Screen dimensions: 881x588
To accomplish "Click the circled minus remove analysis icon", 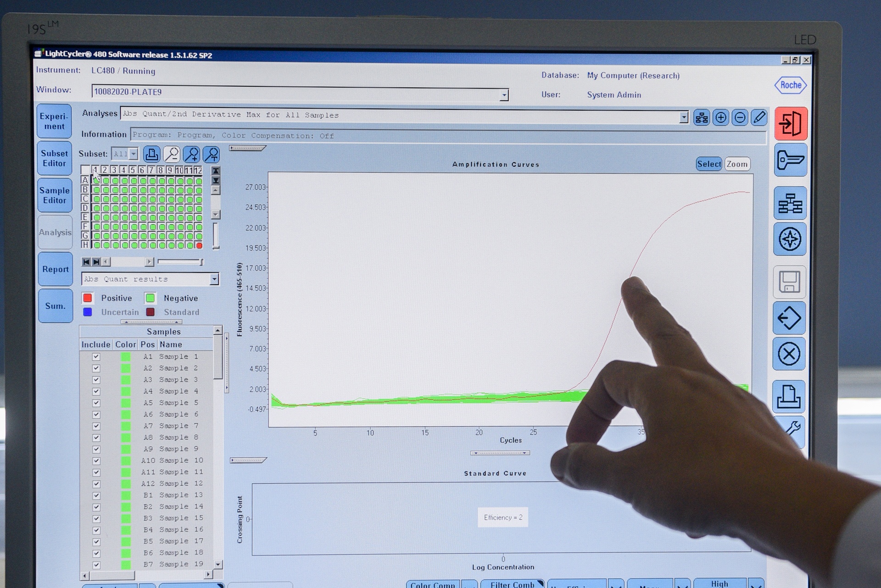I will point(740,117).
